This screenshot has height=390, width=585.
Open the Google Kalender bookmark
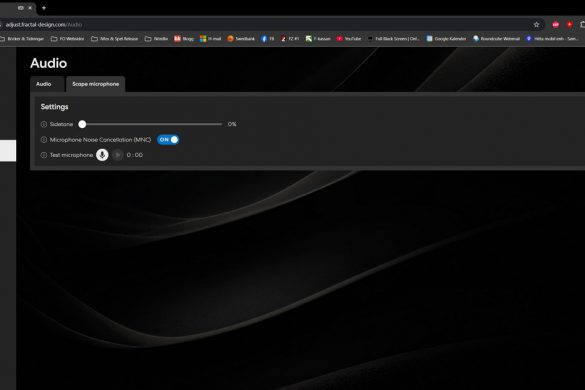(x=446, y=38)
